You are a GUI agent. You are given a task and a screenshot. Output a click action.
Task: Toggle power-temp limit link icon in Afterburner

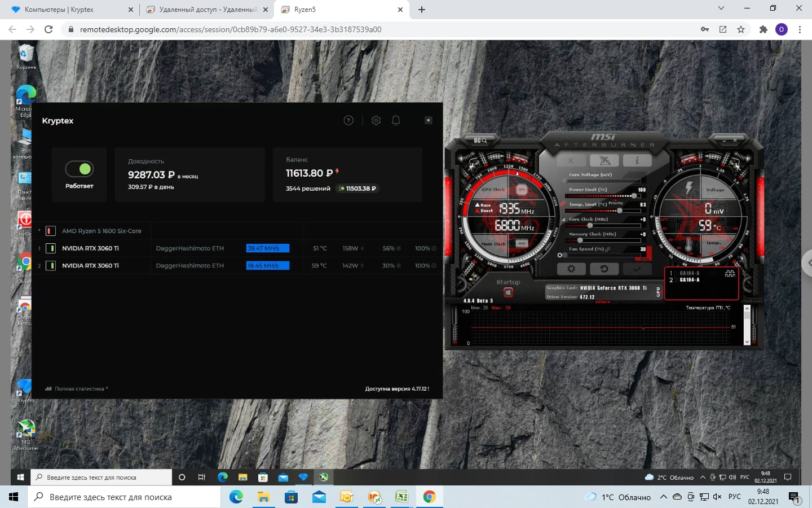click(x=563, y=204)
